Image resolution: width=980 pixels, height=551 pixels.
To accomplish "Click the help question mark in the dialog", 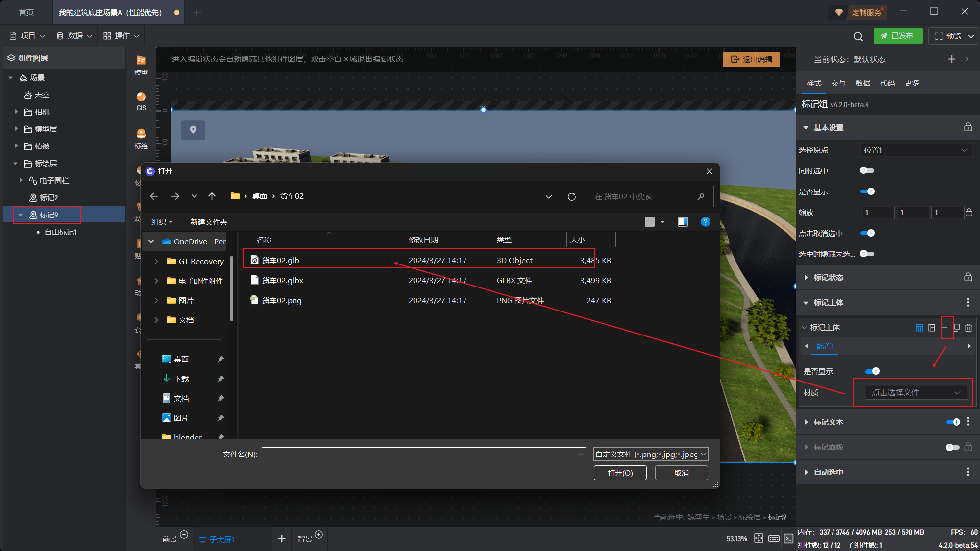I will pos(705,222).
